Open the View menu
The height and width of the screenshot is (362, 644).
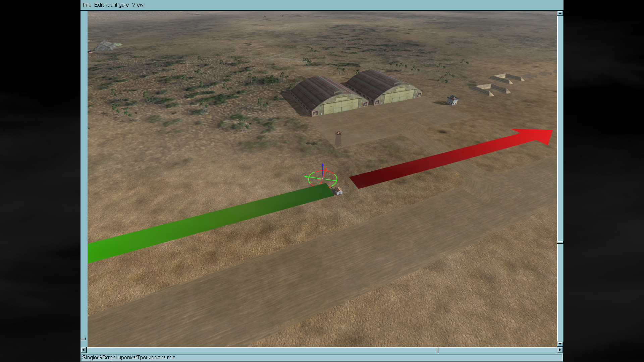(x=138, y=5)
